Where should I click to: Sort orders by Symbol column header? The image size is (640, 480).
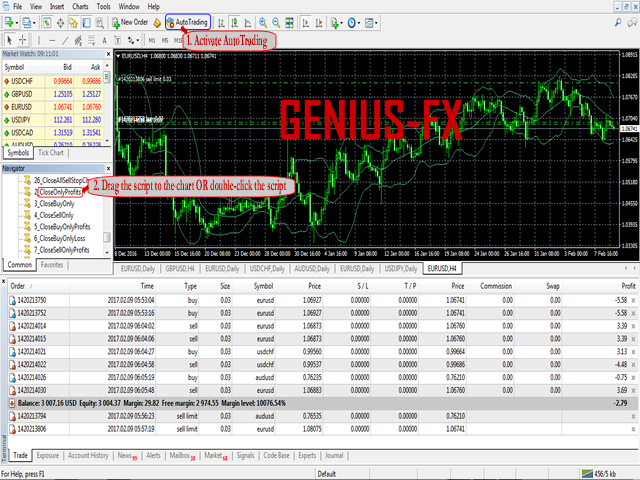click(263, 286)
